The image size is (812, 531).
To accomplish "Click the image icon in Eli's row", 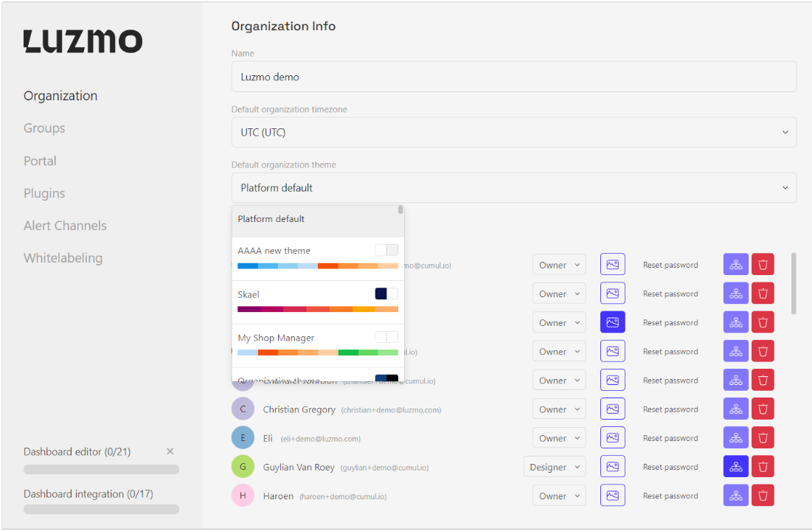I will [x=612, y=438].
